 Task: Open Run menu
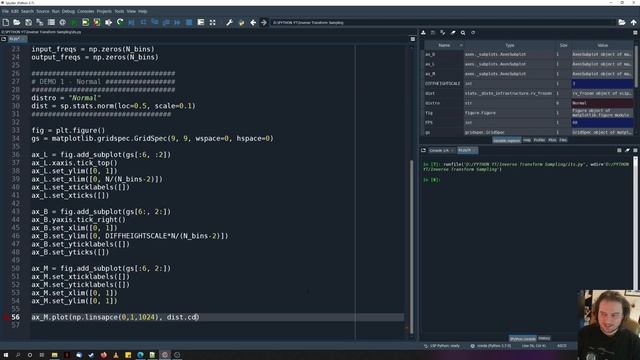tap(56, 11)
